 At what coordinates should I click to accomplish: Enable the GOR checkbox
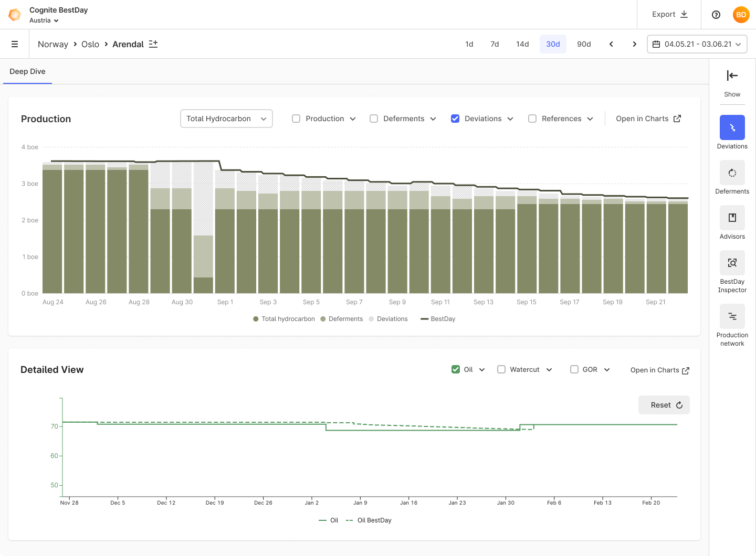[x=574, y=369]
